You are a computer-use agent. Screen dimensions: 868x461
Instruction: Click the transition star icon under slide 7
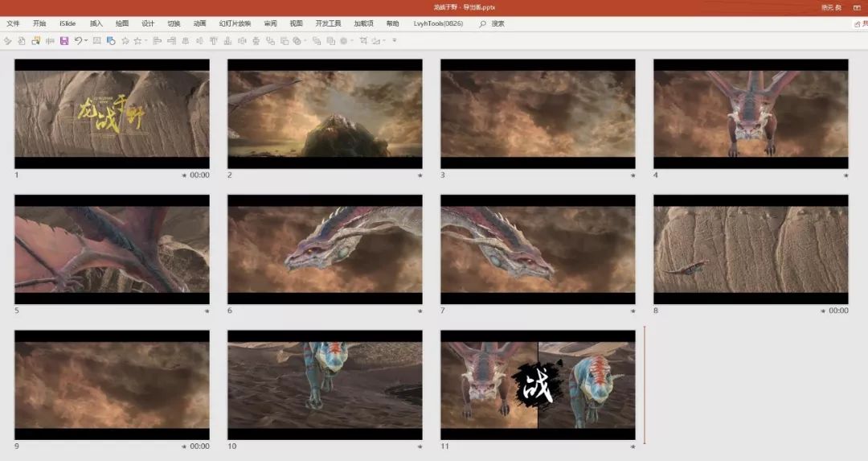click(633, 311)
